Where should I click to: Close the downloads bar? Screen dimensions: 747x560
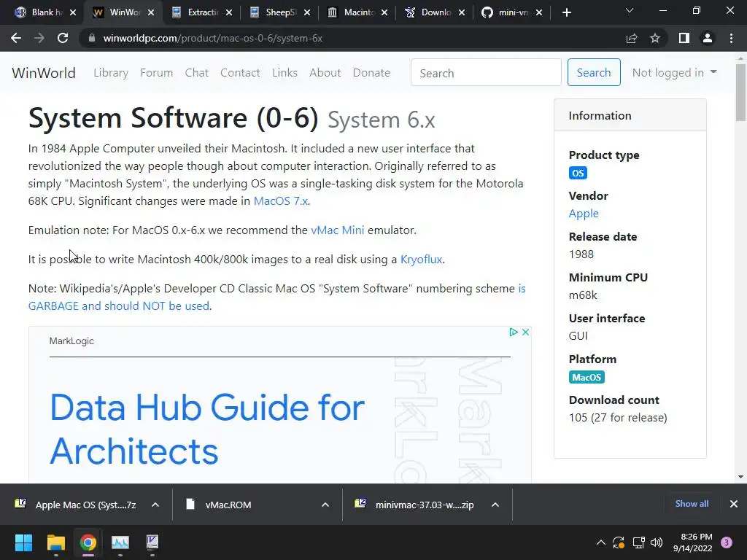point(734,504)
